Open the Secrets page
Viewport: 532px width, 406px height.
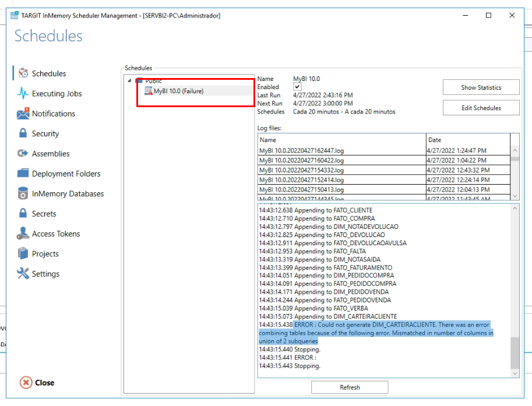tap(44, 214)
